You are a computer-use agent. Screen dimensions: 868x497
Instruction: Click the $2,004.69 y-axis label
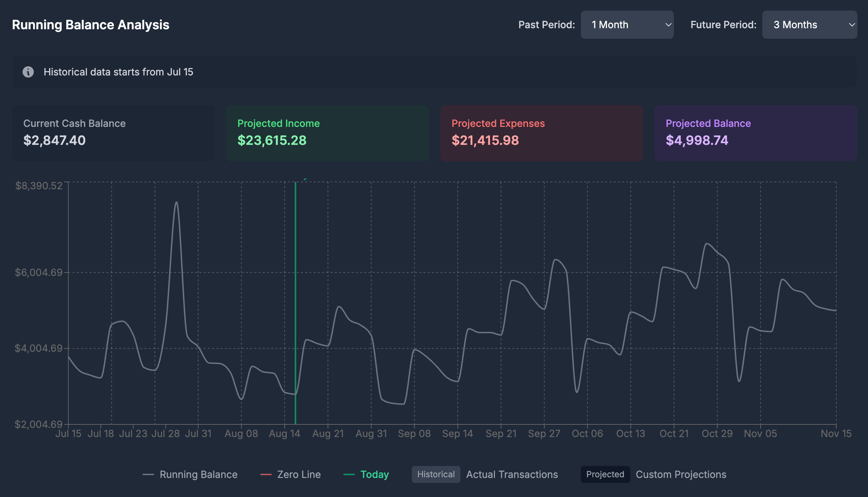coord(38,424)
